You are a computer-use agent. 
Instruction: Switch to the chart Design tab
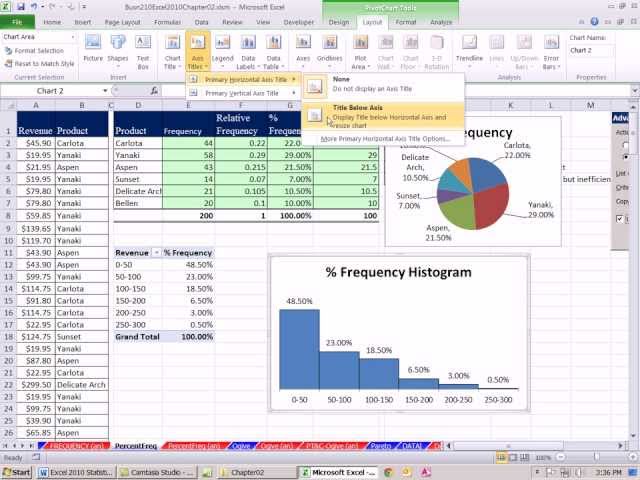339,22
